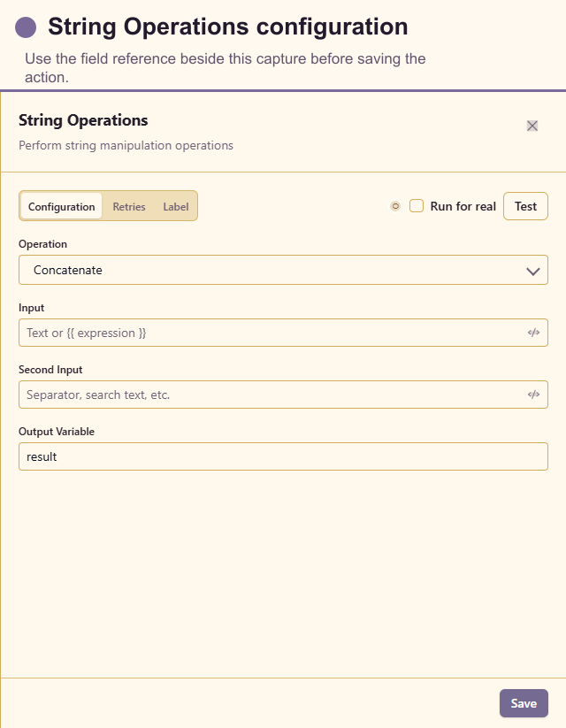Open the Operation dropdown showing Concatenate
The width and height of the screenshot is (566, 728).
(283, 270)
